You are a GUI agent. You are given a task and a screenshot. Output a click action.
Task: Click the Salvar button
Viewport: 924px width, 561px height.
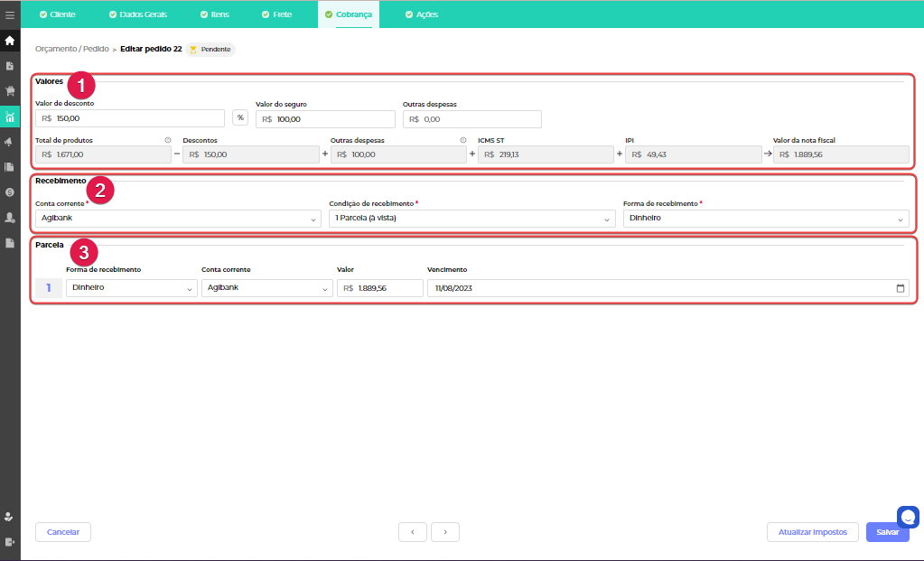(887, 532)
